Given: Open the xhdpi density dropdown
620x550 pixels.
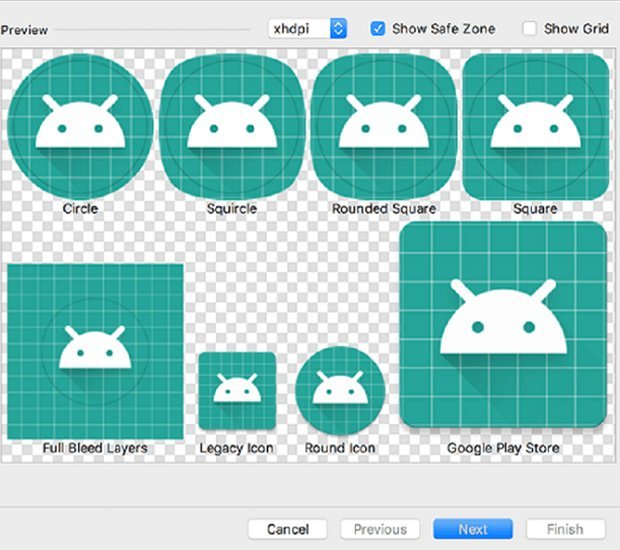Looking at the screenshot, I should tap(308, 28).
